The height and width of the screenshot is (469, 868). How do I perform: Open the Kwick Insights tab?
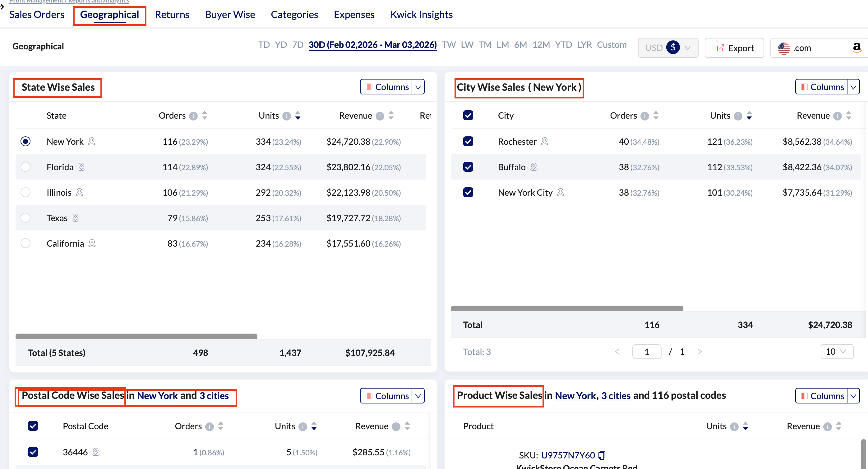421,15
